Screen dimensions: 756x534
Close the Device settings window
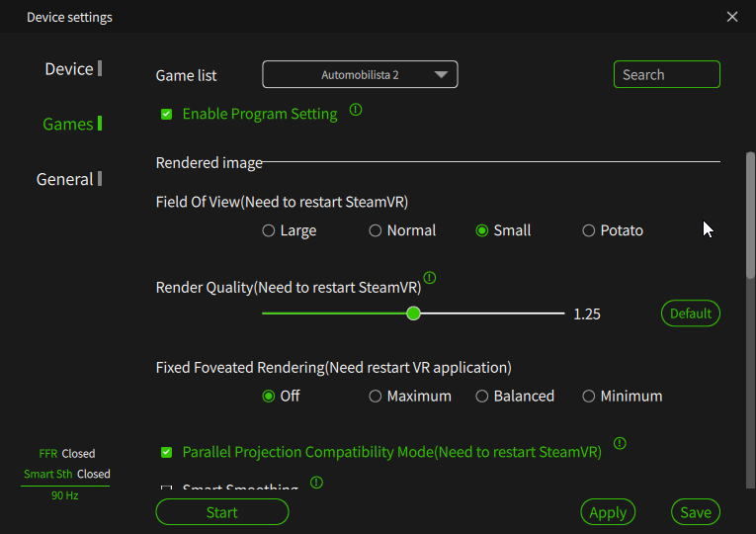(732, 17)
